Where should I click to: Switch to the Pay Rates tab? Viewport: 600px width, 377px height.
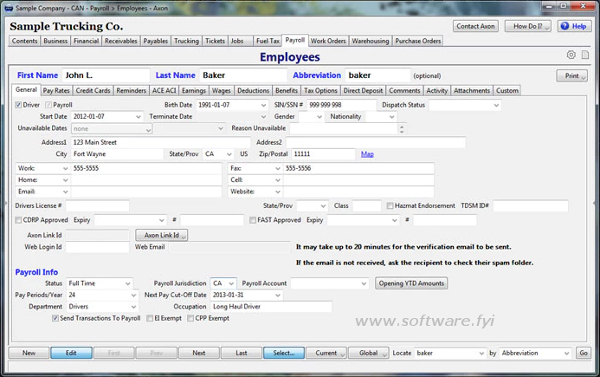coord(56,91)
